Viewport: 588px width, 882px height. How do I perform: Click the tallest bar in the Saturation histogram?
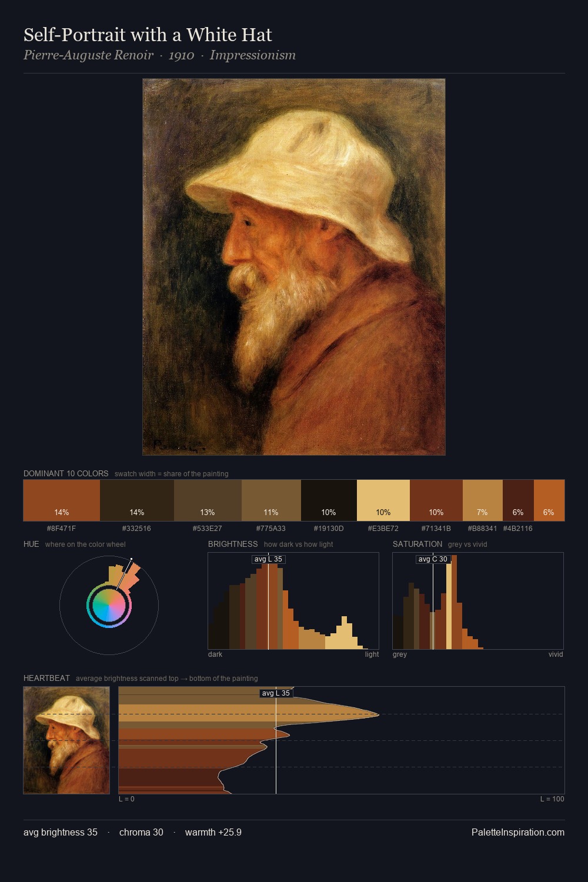coord(455,602)
